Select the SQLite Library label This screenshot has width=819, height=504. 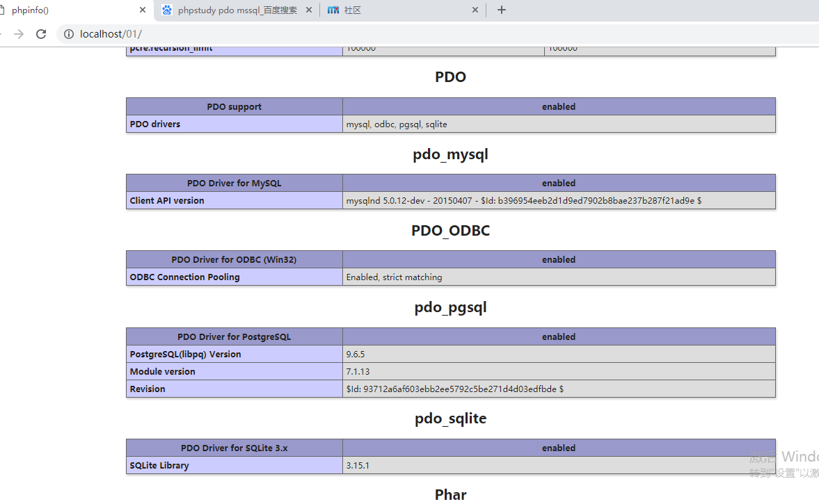[x=234, y=465]
